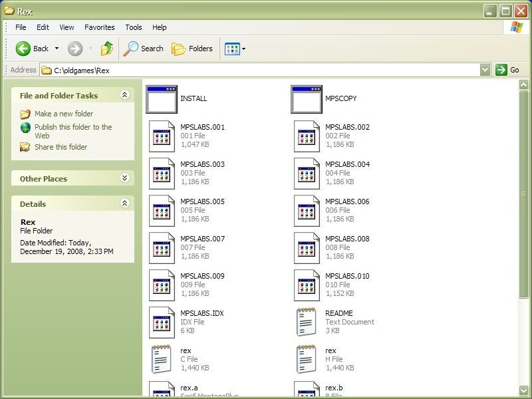532x399 pixels.
Task: Collapse the Details panel
Action: [124, 203]
